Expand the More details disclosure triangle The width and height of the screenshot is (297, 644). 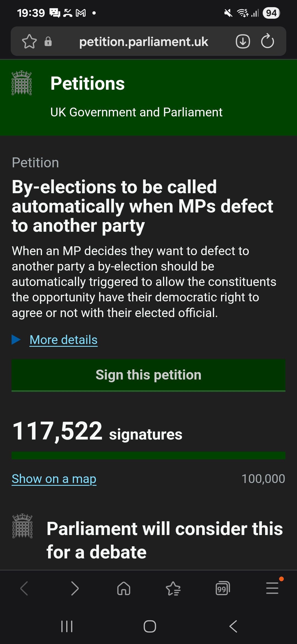coord(16,340)
